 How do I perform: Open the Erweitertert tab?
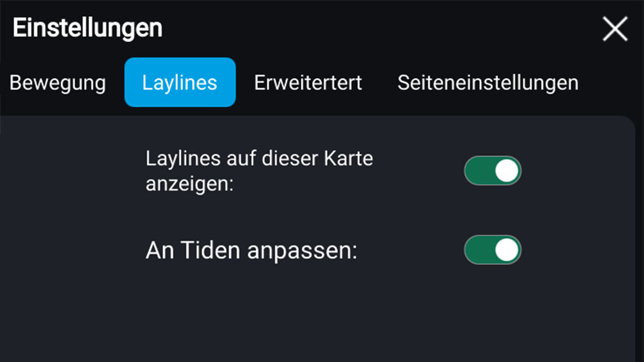(308, 82)
